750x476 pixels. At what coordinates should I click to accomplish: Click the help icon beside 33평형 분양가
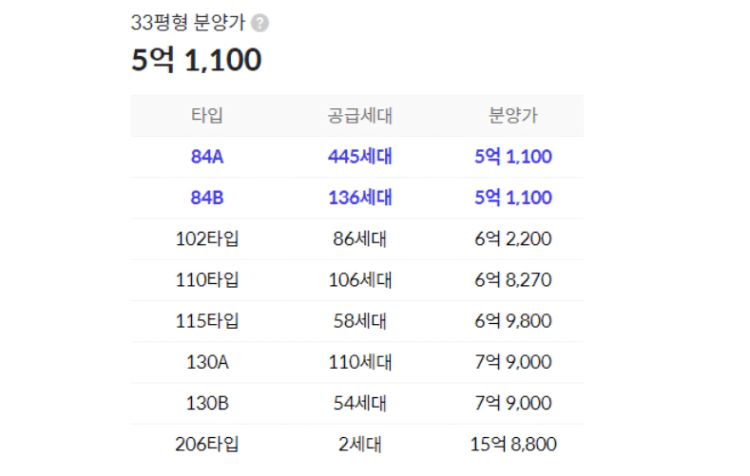tap(260, 23)
